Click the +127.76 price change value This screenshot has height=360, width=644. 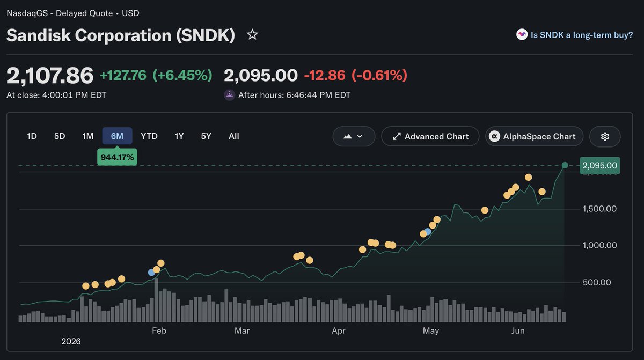(x=123, y=76)
